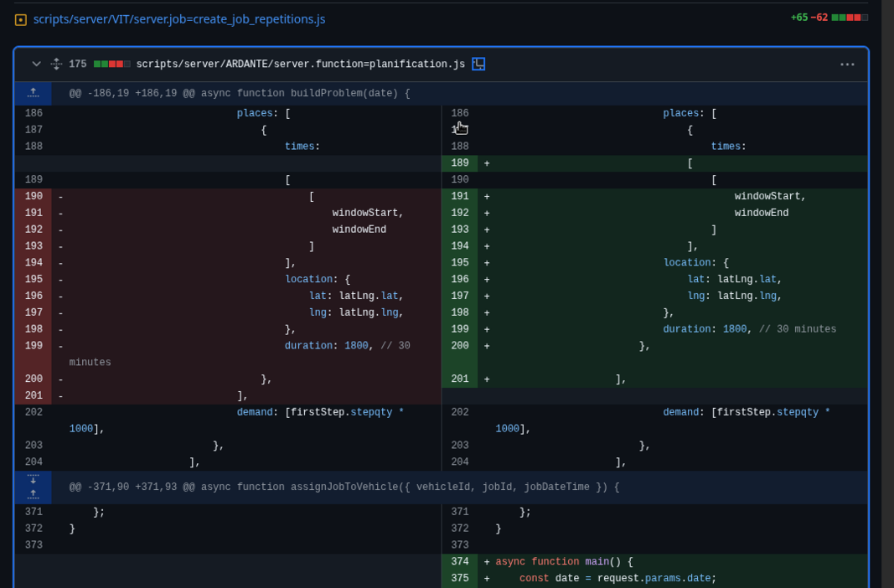This screenshot has height=588, width=894.
Task: Click the vertical scrollbar on the right
Action: point(887,293)
